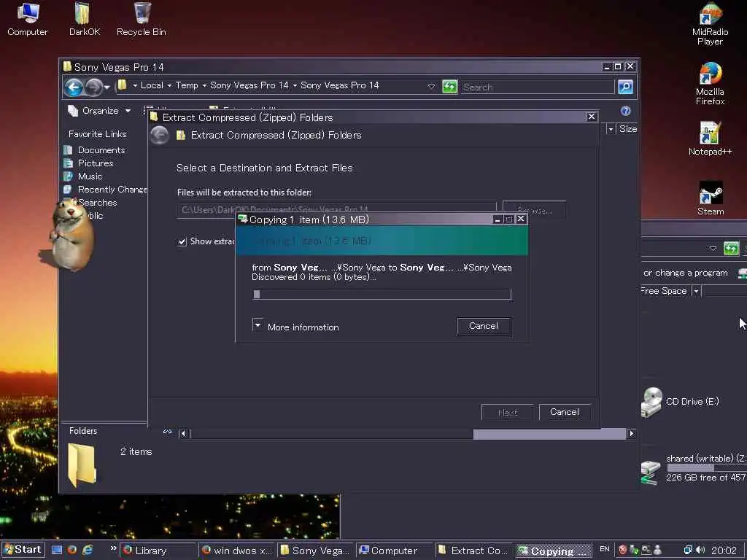Click the Search input field
The height and width of the screenshot is (560, 747).
click(537, 87)
